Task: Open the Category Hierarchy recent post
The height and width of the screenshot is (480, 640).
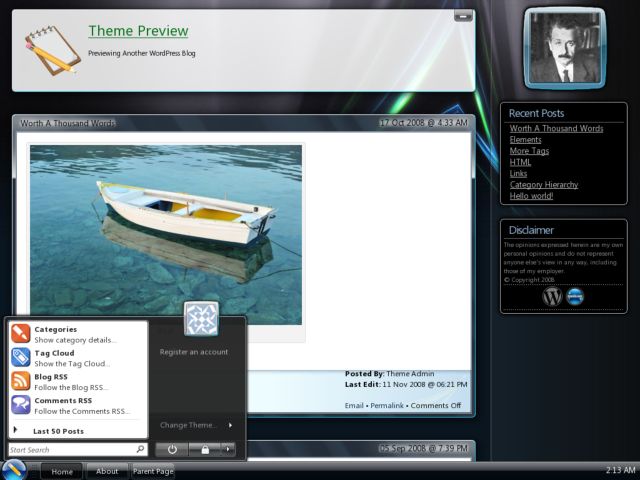Action: [544, 184]
